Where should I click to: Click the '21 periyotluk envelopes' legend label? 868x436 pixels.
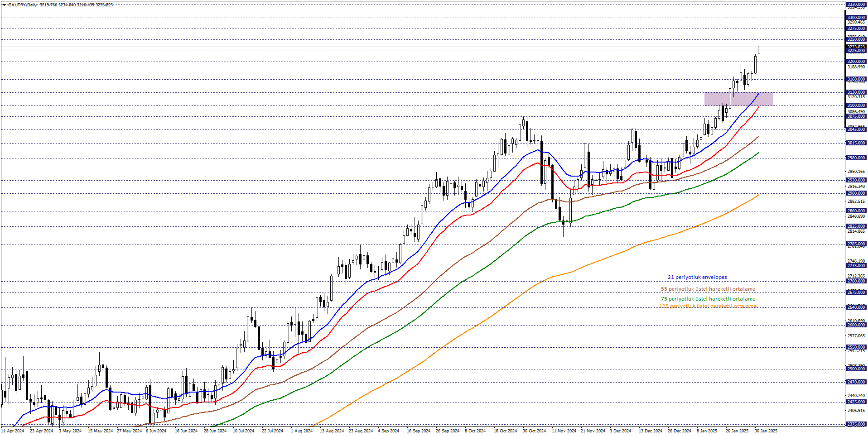[x=697, y=277]
